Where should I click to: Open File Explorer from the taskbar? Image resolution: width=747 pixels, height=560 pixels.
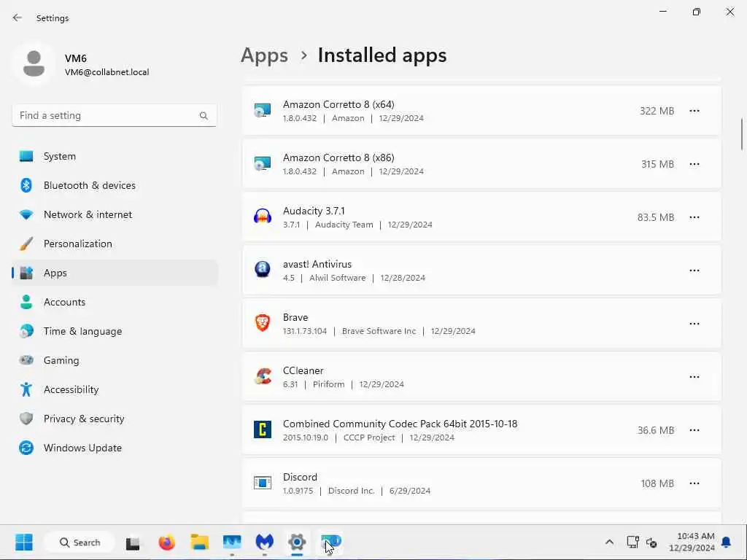pos(199,542)
